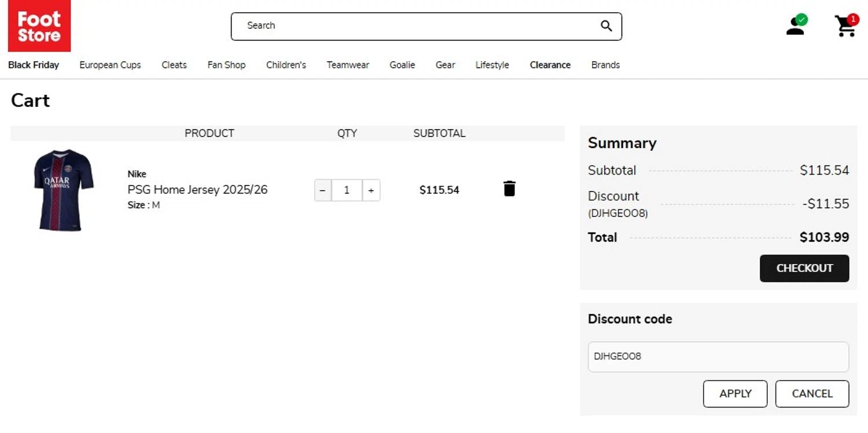The image size is (868, 433).
Task: Click the CHECKOUT button
Action: pyautogui.click(x=804, y=268)
